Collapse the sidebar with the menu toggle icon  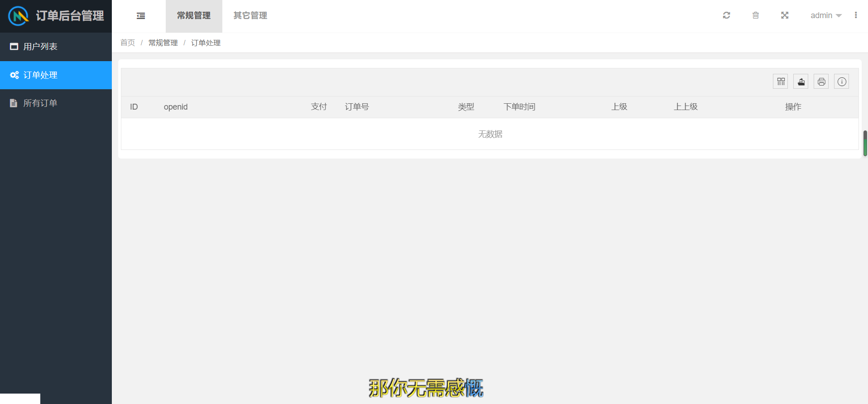pos(141,16)
